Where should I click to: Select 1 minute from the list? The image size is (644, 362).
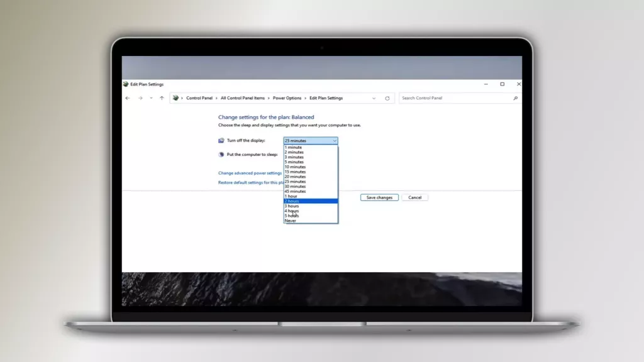(x=311, y=147)
